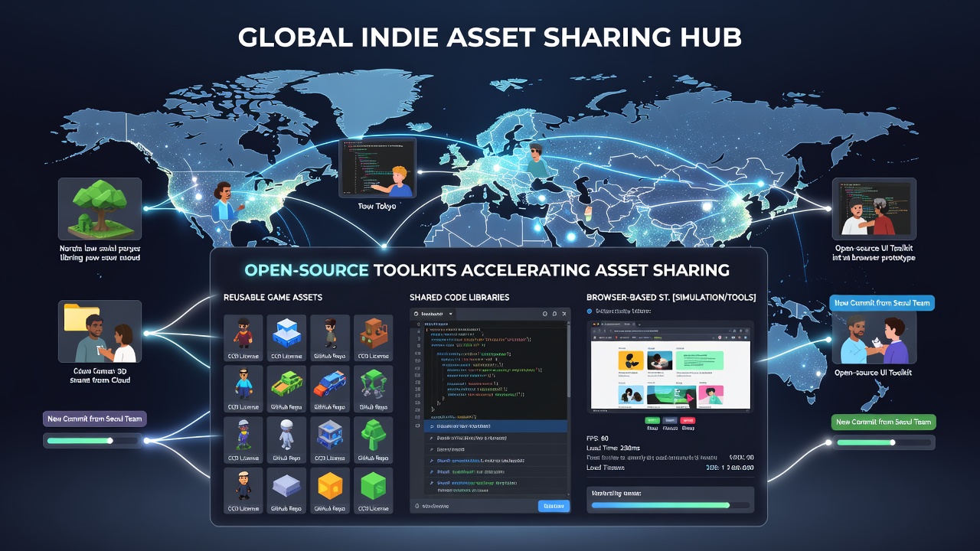This screenshot has width=980, height=551.
Task: Click the progress bar at browser panel bottom
Action: pos(671,505)
